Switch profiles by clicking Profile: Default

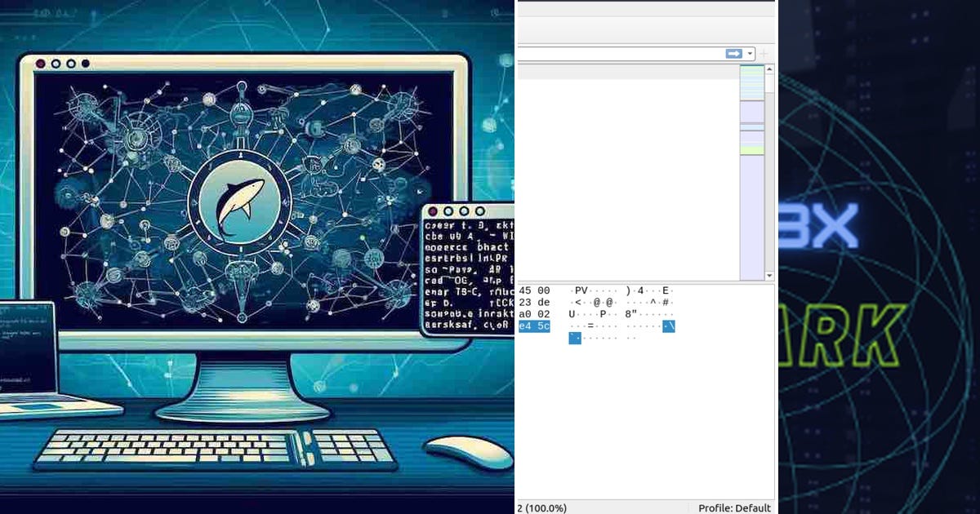733,507
